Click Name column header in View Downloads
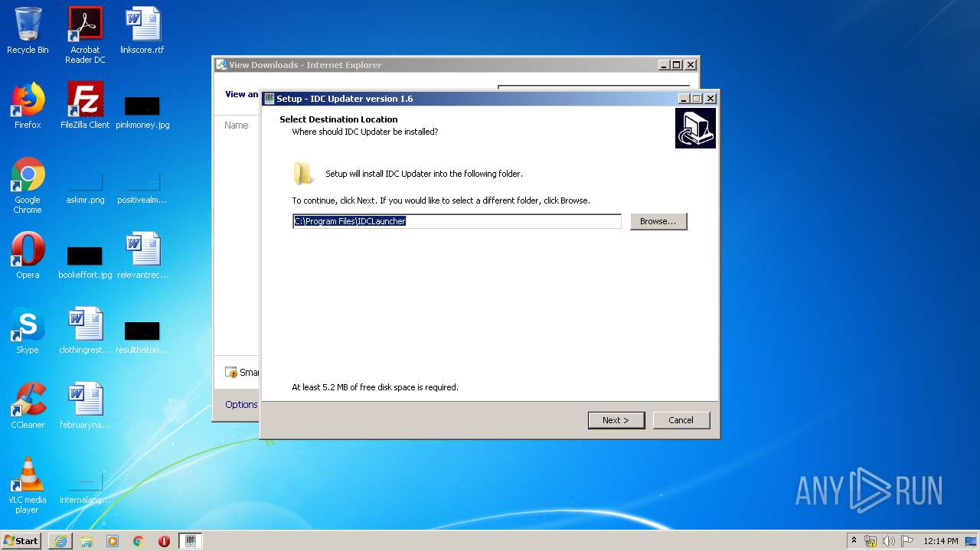 [x=237, y=126]
